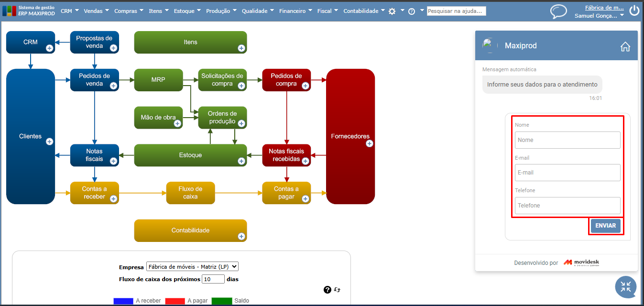Click the "Fluxo de caixa dos próximos" label
The height and width of the screenshot is (306, 644).
point(159,279)
